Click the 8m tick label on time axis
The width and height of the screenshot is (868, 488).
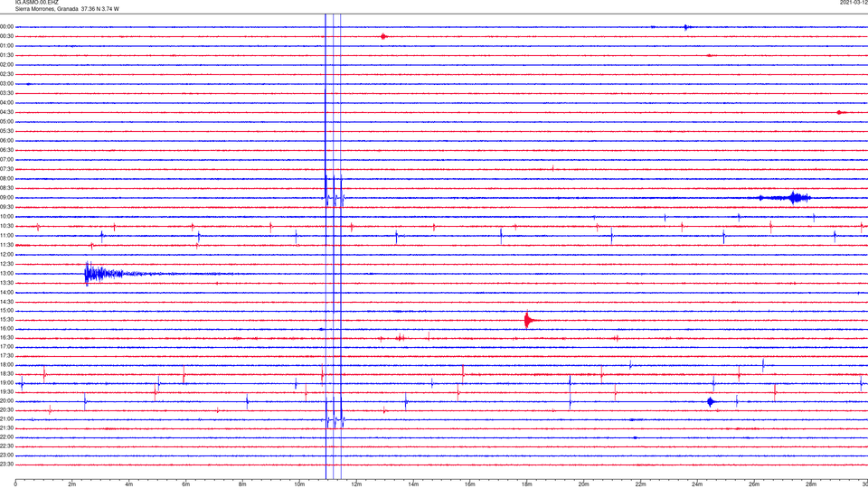(242, 484)
